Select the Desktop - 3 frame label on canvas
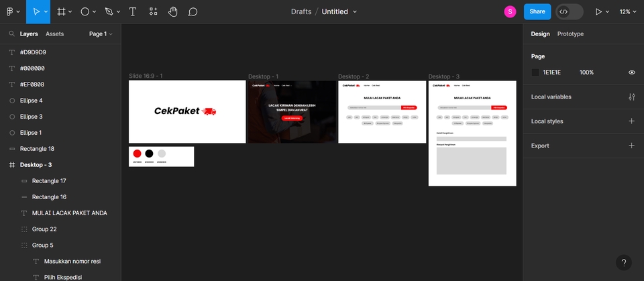Image resolution: width=644 pixels, height=281 pixels. 444,76
